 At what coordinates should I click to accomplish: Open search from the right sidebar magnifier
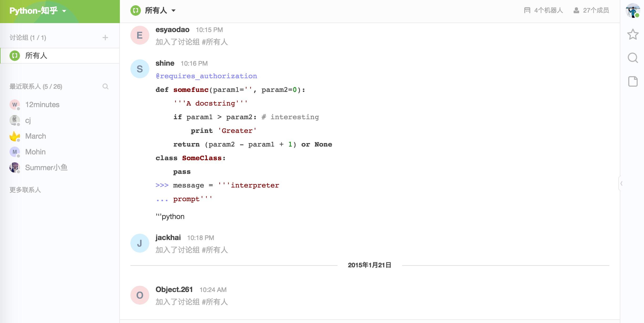(x=633, y=58)
